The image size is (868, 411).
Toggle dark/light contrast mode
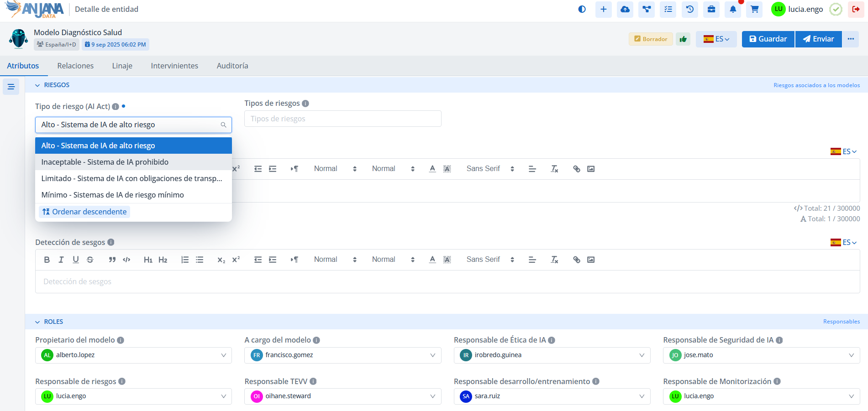(582, 9)
